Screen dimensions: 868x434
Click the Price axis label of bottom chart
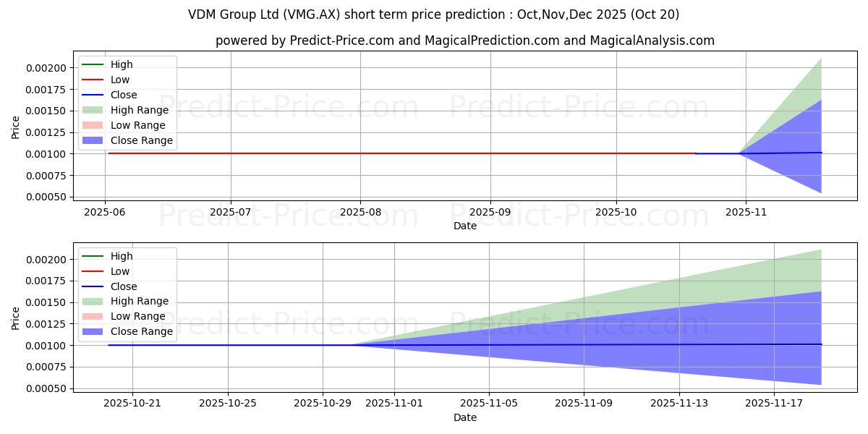tap(16, 317)
